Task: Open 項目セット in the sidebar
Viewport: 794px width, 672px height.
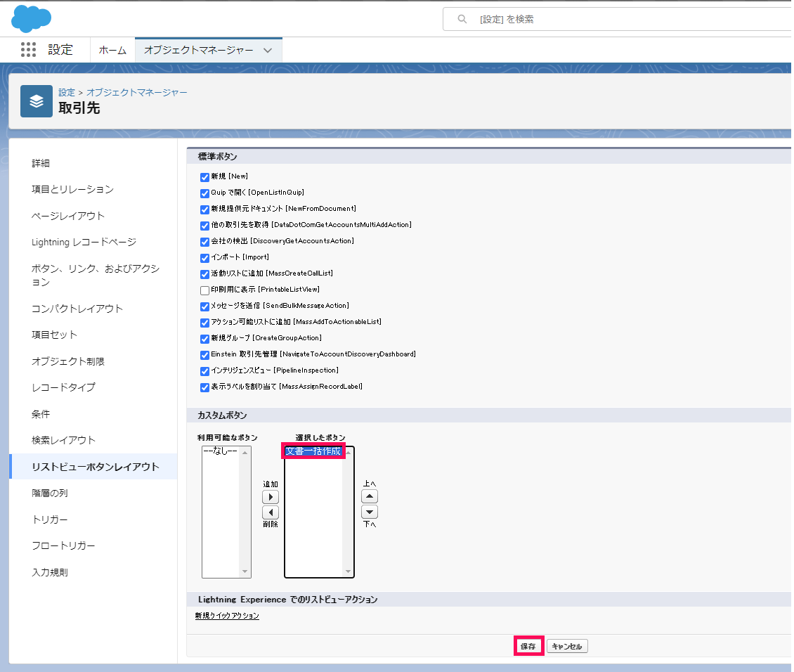Action: point(54,335)
